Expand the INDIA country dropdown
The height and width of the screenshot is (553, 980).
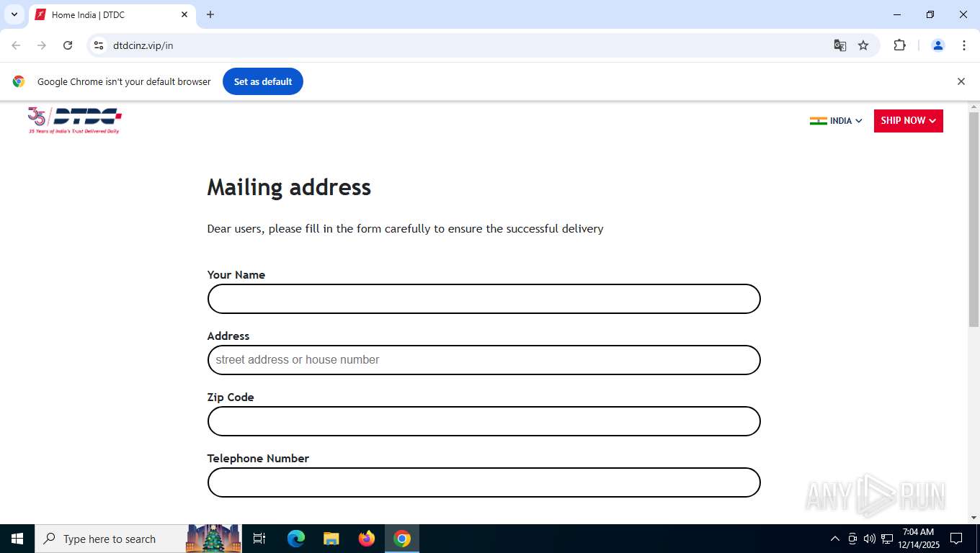click(836, 121)
